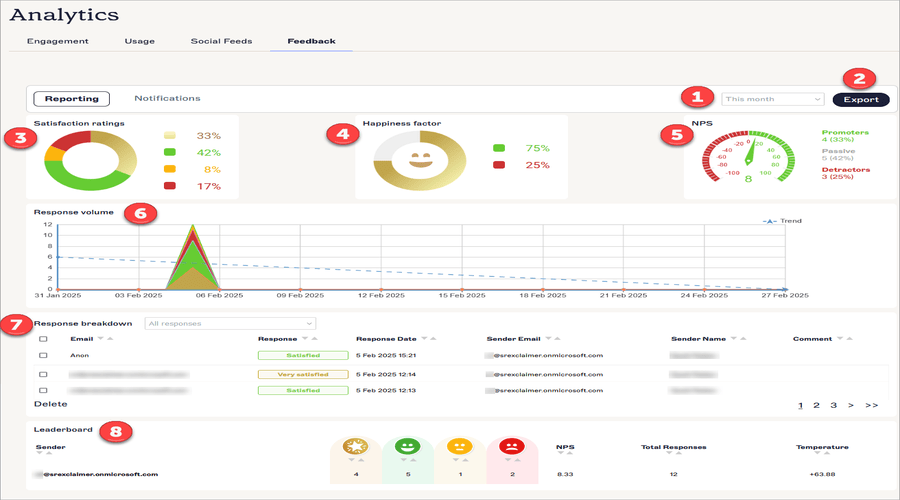Go to page 2 of responses

(x=816, y=406)
